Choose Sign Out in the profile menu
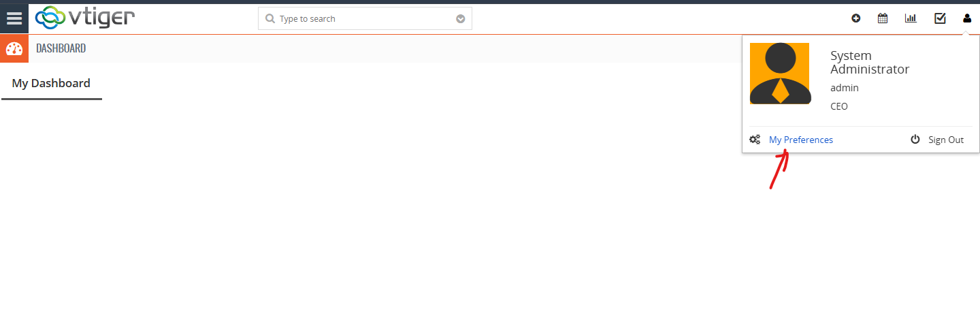980x331 pixels. tap(946, 140)
